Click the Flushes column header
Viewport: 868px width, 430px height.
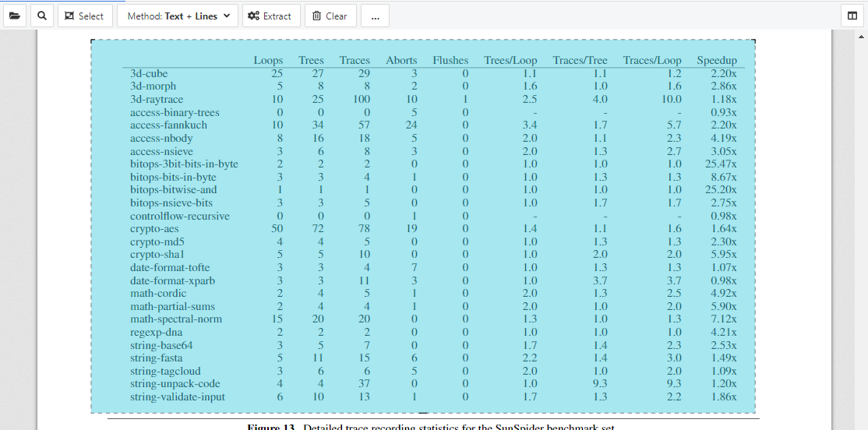coord(450,61)
